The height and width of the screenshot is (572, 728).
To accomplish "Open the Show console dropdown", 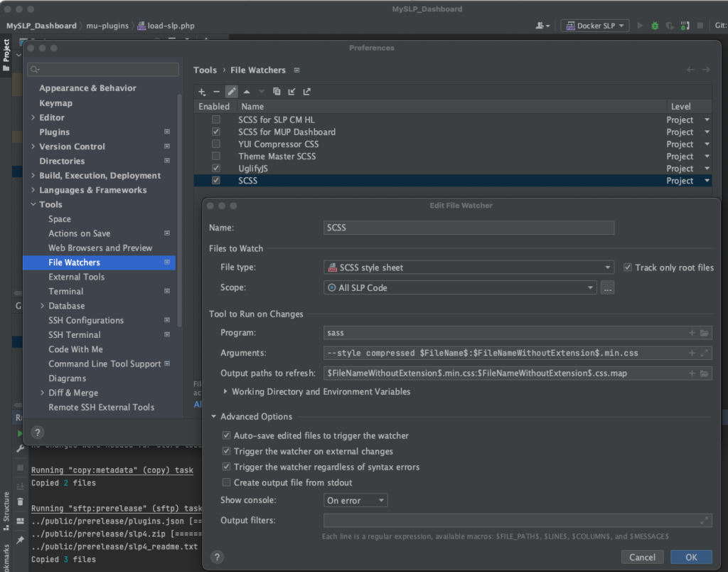I will (355, 500).
